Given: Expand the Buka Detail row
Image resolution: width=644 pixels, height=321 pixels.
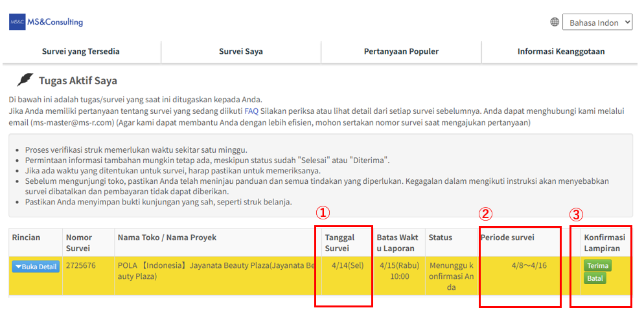Looking at the screenshot, I should (36, 267).
